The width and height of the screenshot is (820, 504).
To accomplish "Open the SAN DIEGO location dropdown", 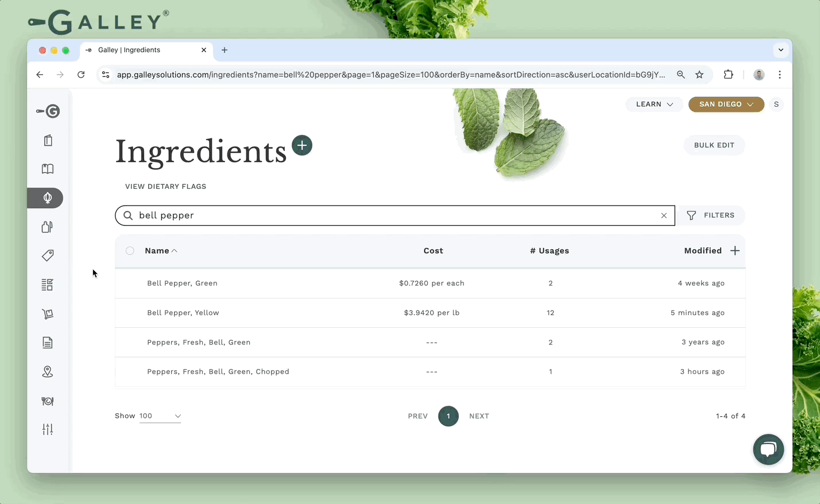I will (726, 104).
